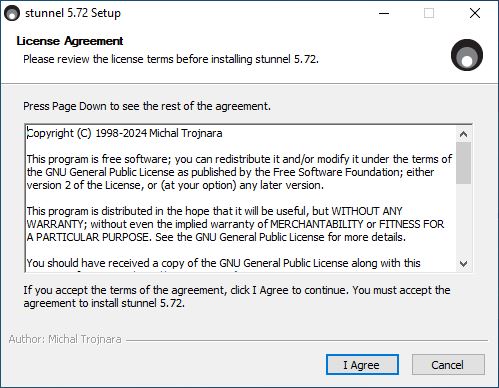This screenshot has height=388, width=499.
Task: Cancel the stunnel setup
Action: point(448,365)
